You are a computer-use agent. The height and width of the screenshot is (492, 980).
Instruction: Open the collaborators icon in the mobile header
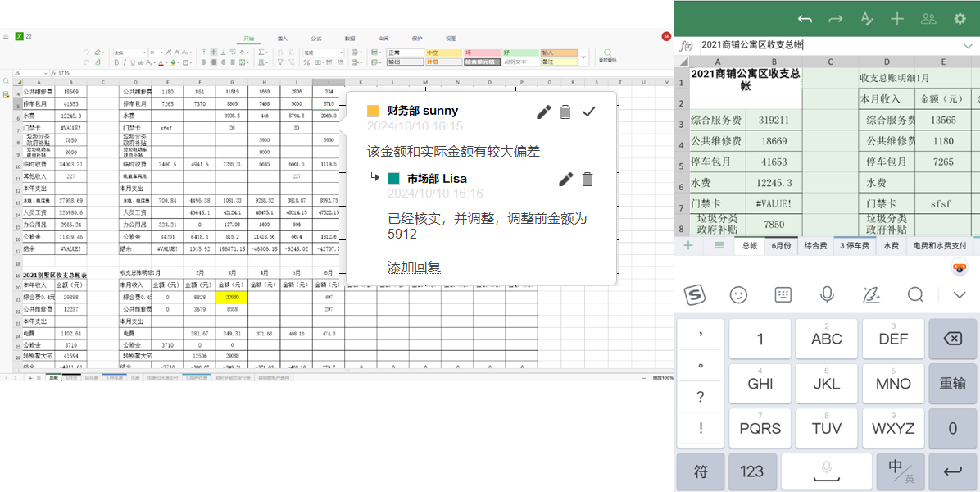(x=928, y=20)
